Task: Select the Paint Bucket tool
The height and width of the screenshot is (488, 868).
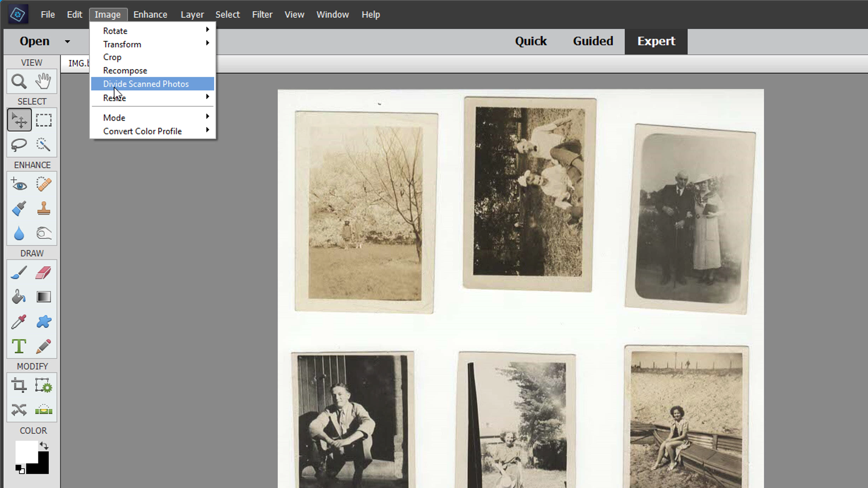Action: pos(20,297)
